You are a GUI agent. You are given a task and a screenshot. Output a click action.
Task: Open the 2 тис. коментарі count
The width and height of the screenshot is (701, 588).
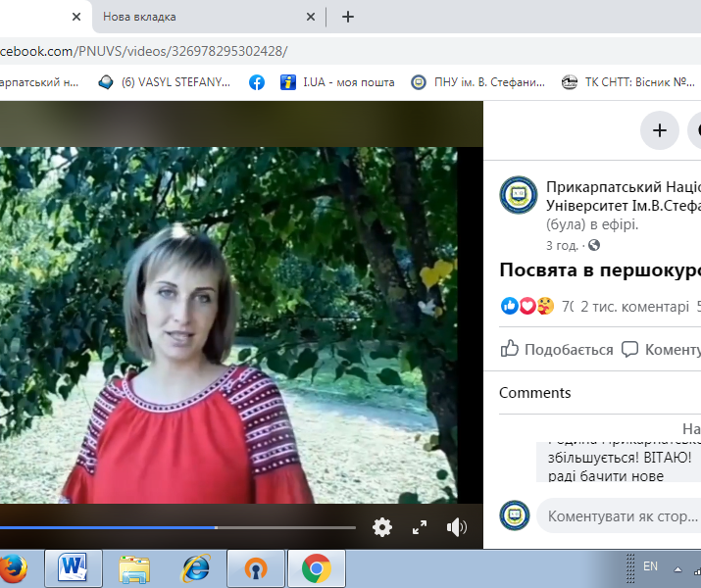635,307
